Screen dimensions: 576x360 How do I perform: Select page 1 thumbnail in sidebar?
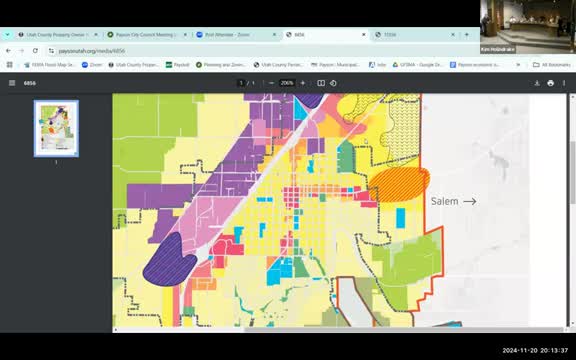(56, 129)
